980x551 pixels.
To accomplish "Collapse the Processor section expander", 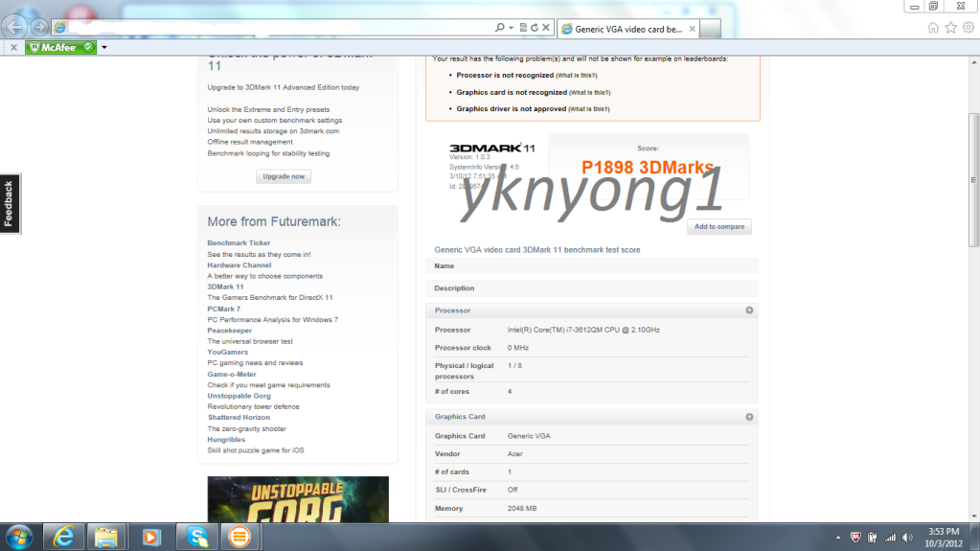I will (x=749, y=310).
